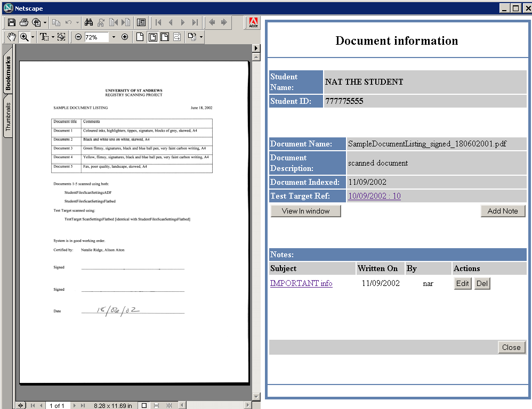The width and height of the screenshot is (532, 409).
Task: Select the Zoom In magnifier tool
Action: [24, 37]
